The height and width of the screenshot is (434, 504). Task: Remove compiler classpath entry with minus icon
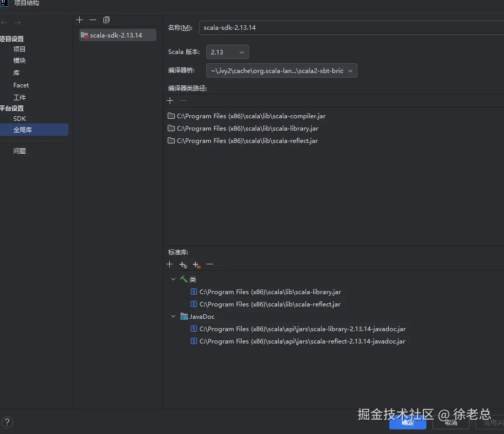pos(184,101)
